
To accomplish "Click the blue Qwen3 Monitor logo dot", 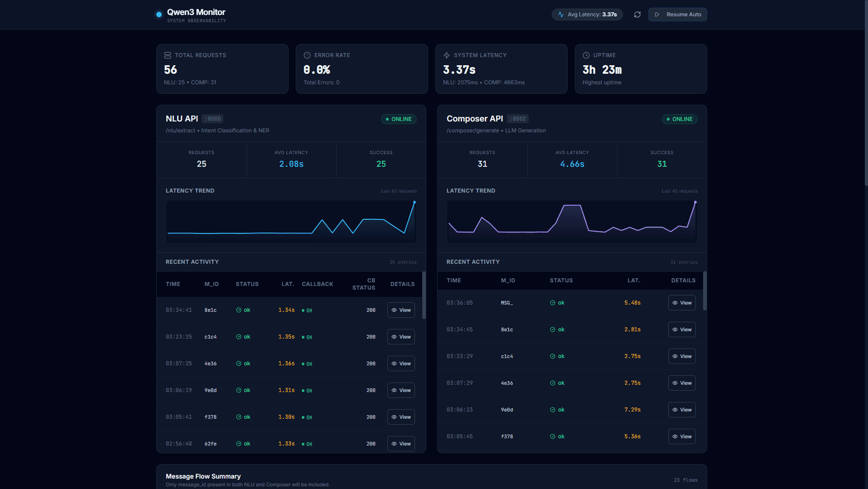I will coord(159,15).
